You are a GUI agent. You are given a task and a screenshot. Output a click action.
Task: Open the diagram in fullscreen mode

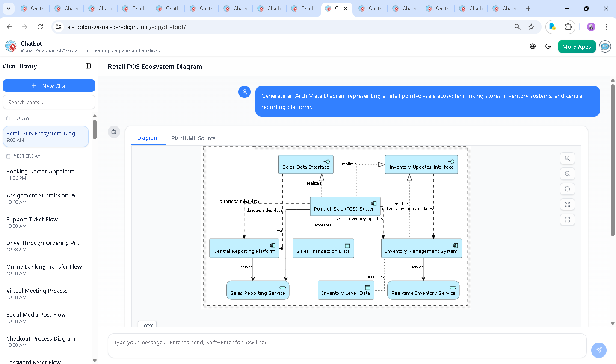coord(567,220)
